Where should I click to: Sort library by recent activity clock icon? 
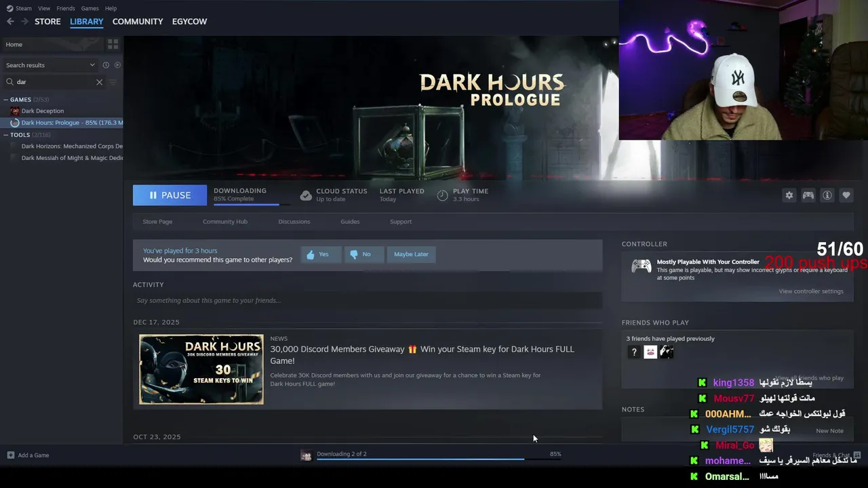106,65
